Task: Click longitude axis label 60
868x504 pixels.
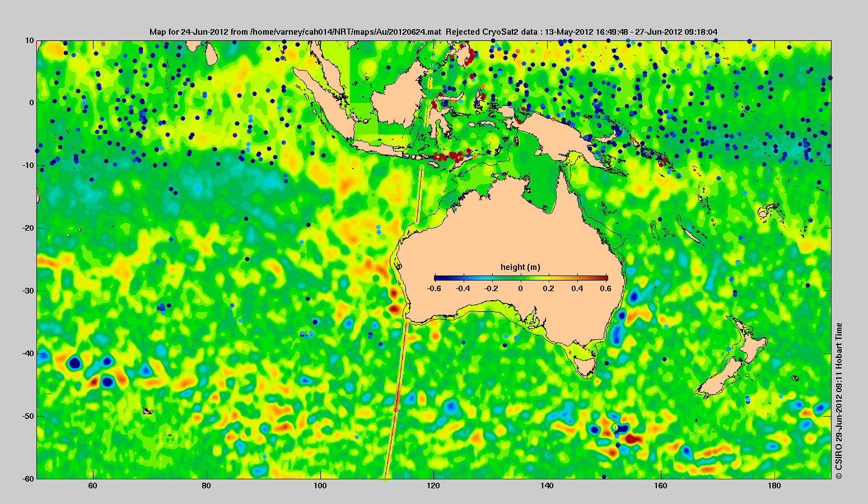Action: click(x=93, y=486)
